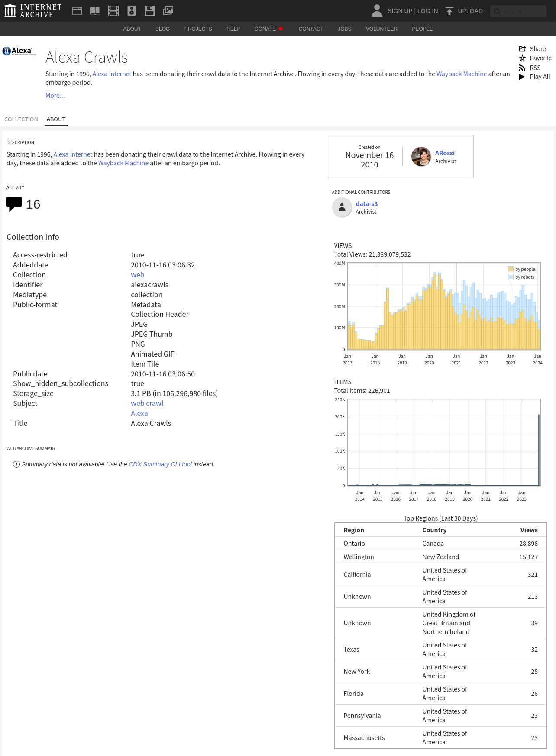556x756 pixels.
Task: Open the CDX Summary CLI tool link
Action: pyautogui.click(x=160, y=464)
